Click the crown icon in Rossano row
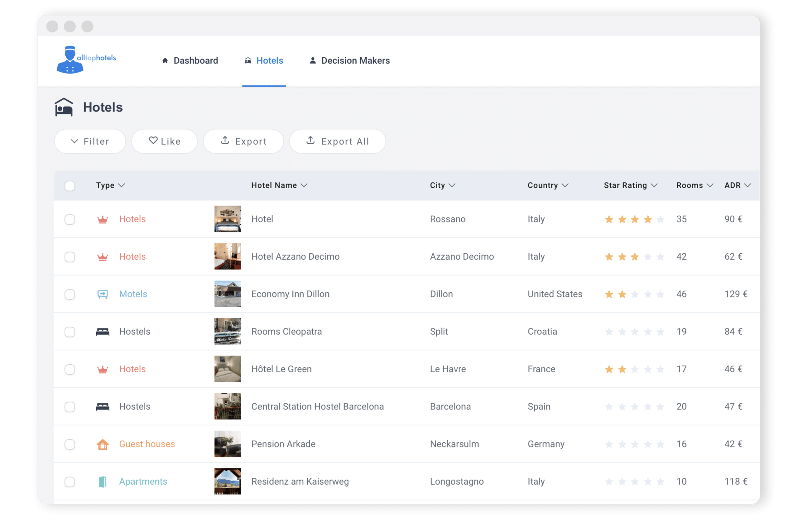 (103, 219)
